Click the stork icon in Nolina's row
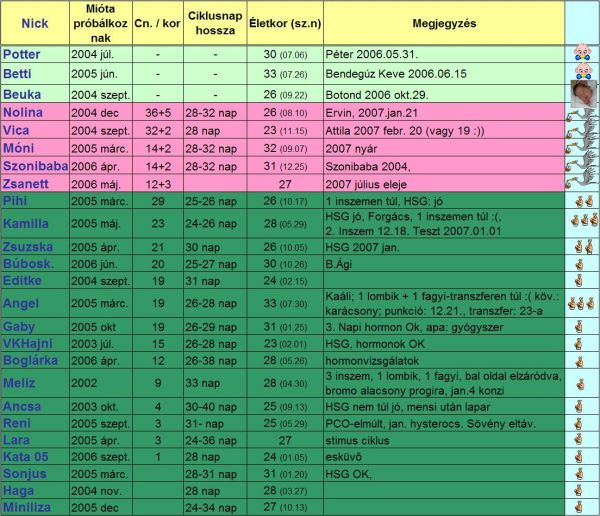Screen dimensions: 600x516 [x=580, y=113]
